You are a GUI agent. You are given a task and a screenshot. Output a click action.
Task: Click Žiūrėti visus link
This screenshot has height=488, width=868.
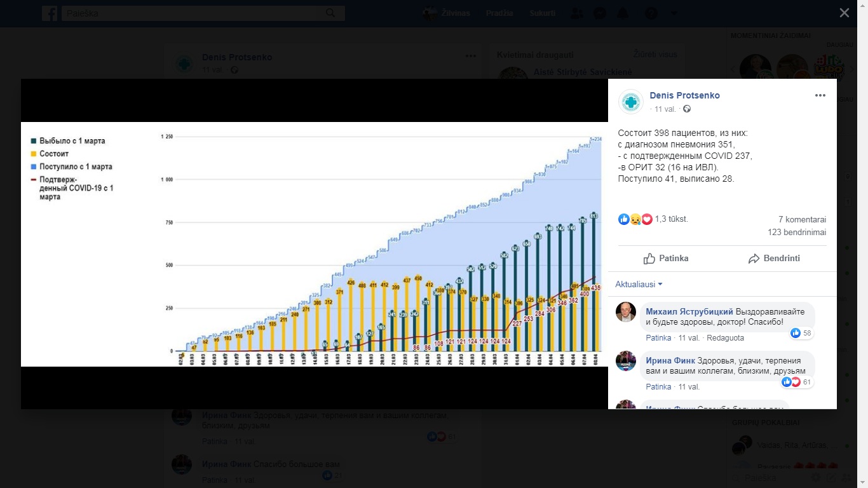[x=655, y=55]
